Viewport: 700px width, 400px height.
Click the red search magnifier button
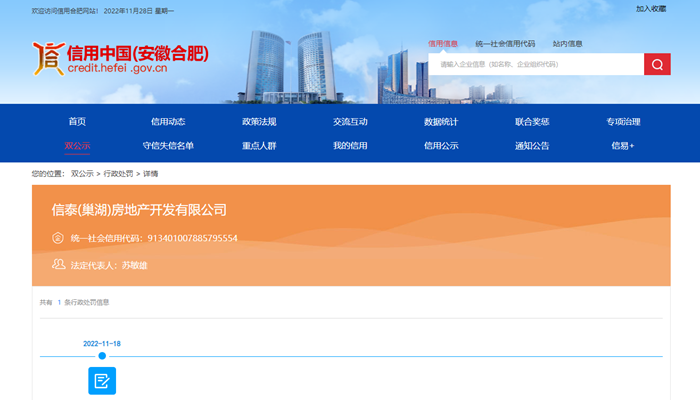coord(657,65)
